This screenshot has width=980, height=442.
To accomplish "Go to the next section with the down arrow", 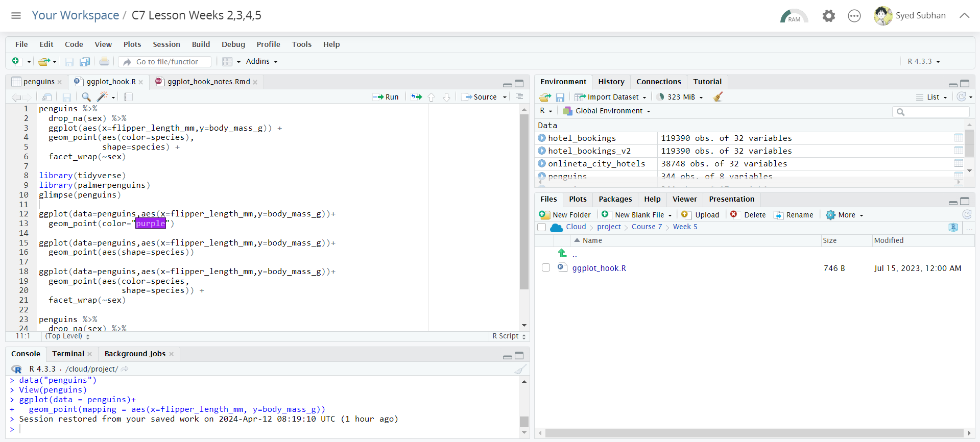I will tap(447, 97).
